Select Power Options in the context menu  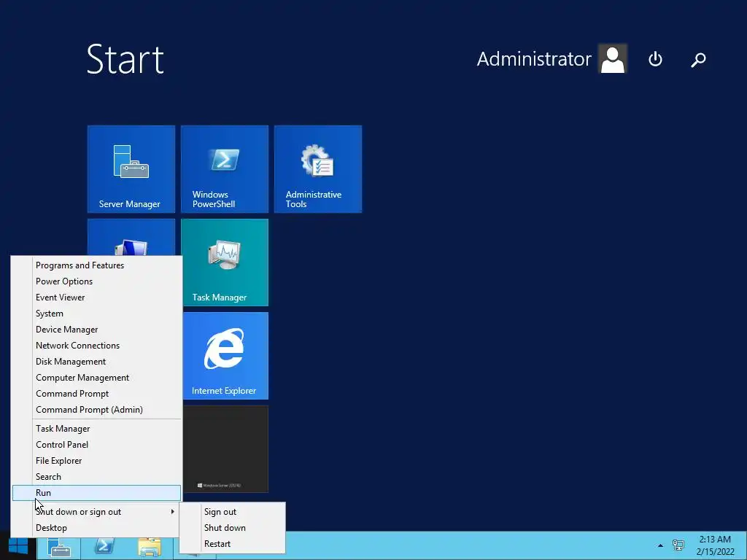pos(96,281)
